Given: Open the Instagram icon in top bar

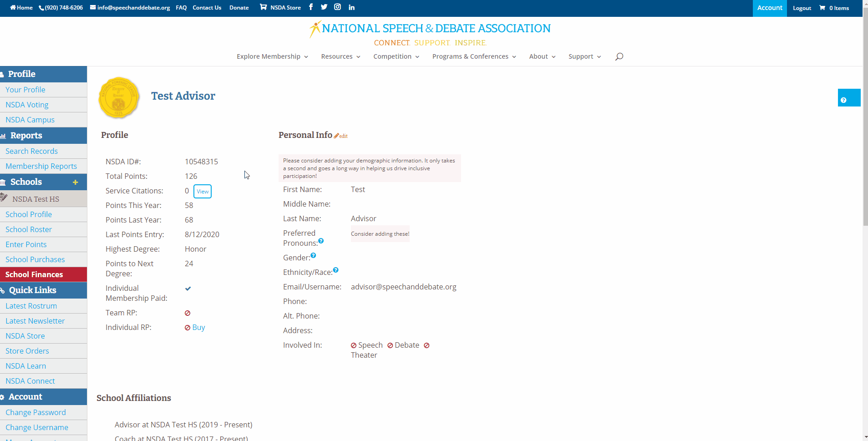Looking at the screenshot, I should [x=337, y=7].
